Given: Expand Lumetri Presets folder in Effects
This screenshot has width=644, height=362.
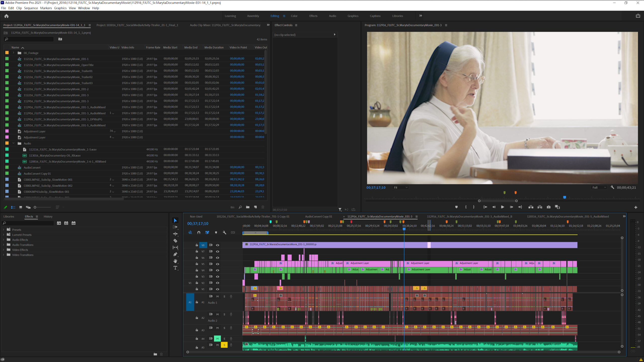Looking at the screenshot, I should [x=3, y=235].
